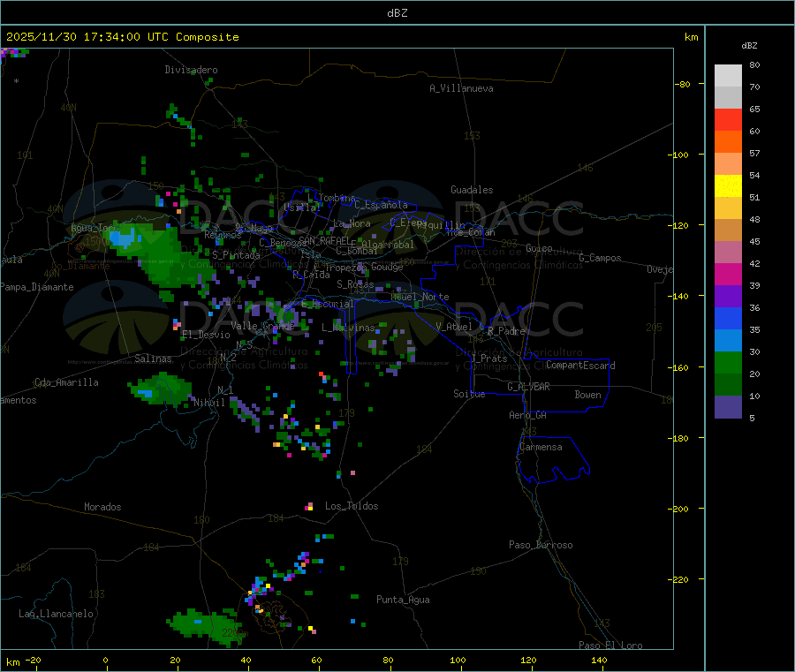
Task: Click the Salinas label
Action: point(153,359)
